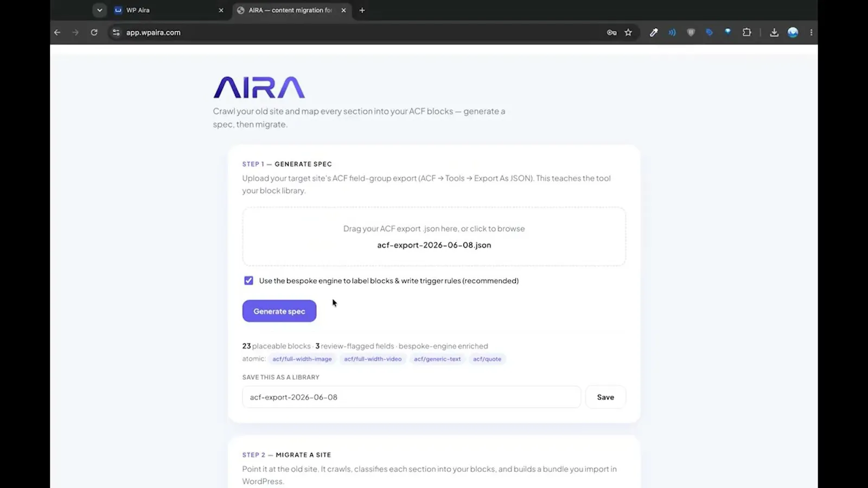Click the ACF export drop zone to browse
868x488 pixels.
pos(434,236)
